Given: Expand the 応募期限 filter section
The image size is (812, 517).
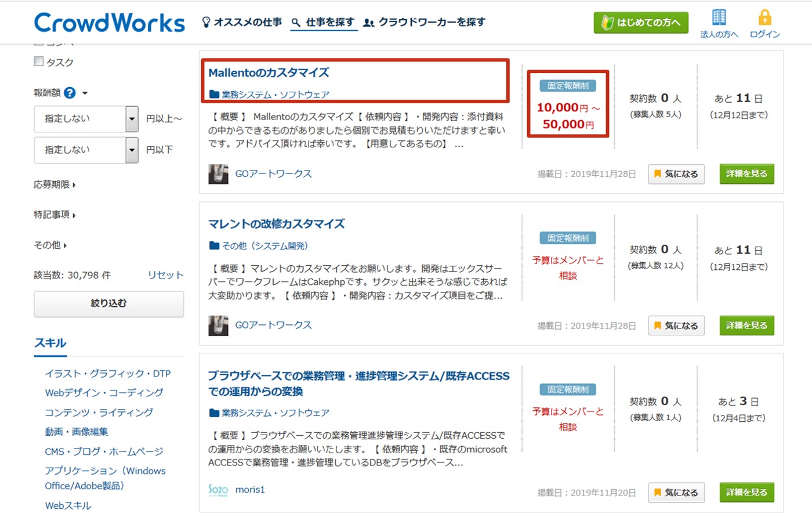Looking at the screenshot, I should coord(55,185).
